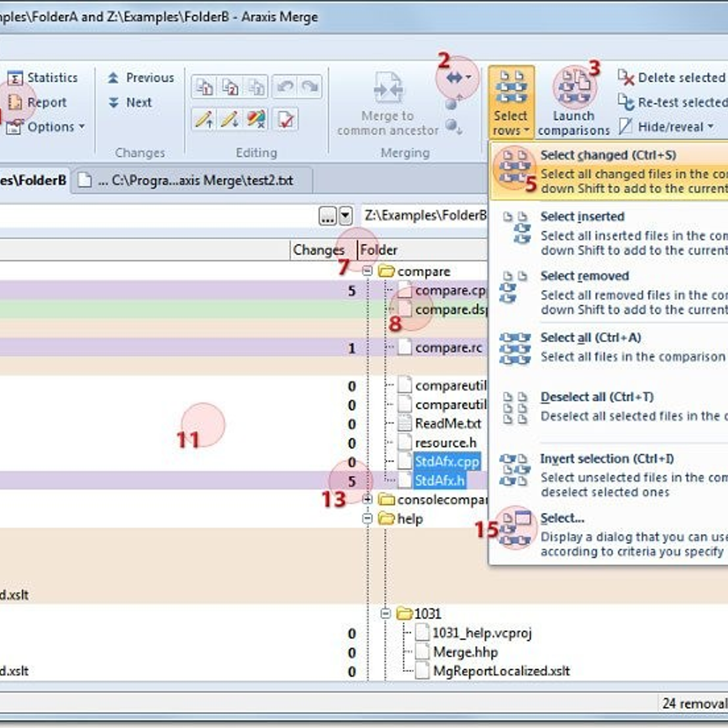Click Merge to common ancestor

(x=388, y=104)
